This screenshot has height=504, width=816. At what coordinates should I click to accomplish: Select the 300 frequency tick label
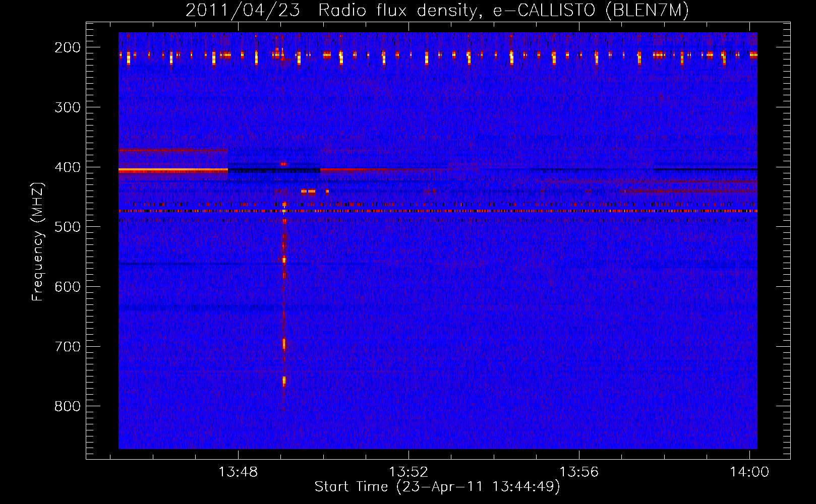(67, 107)
